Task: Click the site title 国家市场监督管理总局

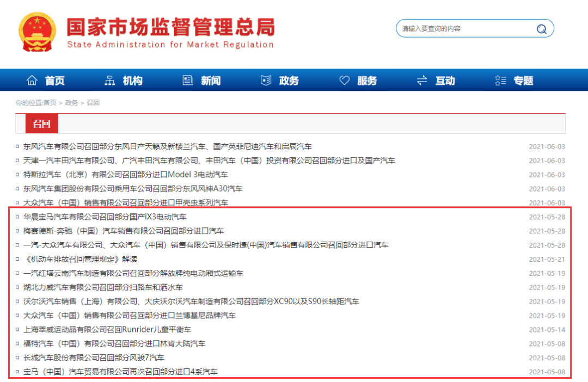Action: (x=170, y=27)
